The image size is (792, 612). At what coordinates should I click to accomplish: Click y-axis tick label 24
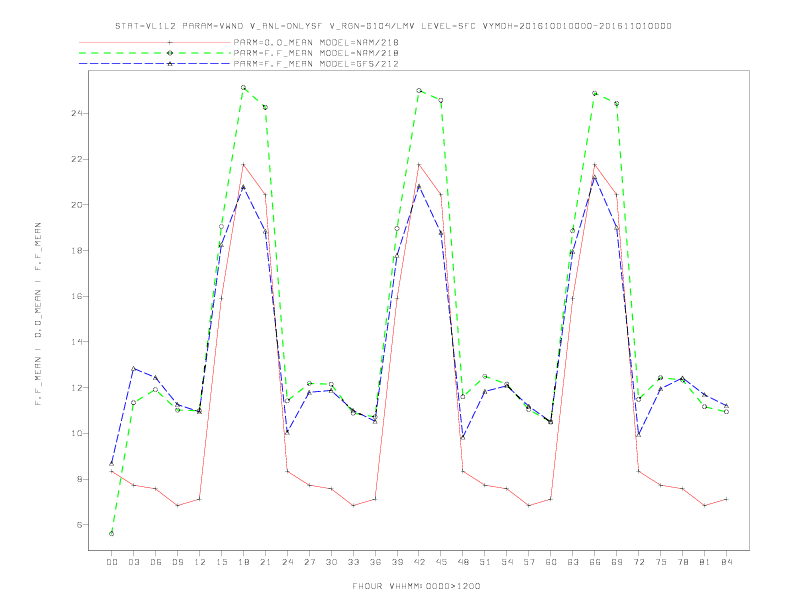click(x=77, y=113)
